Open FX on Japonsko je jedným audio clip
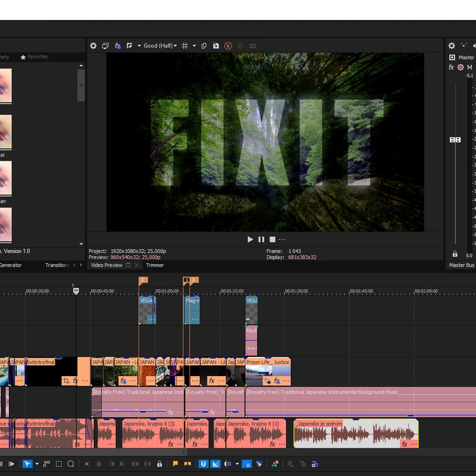The width and height of the screenshot is (476, 476). click(x=405, y=444)
